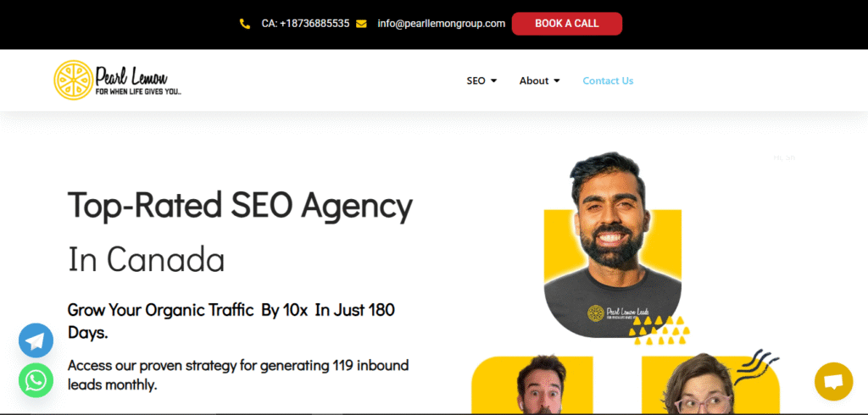Open the SEO menu item
The height and width of the screenshot is (415, 868).
point(476,80)
